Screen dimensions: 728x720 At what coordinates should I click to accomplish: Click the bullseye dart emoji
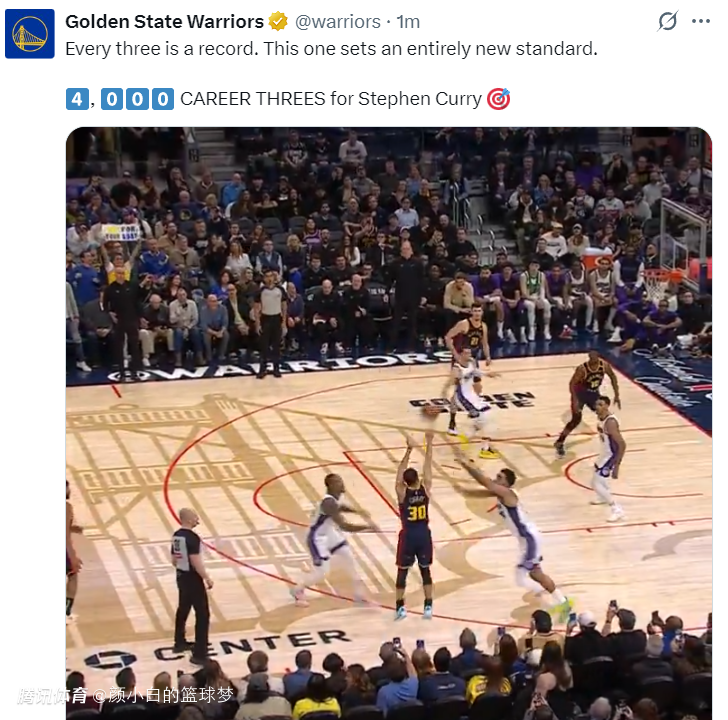499,99
